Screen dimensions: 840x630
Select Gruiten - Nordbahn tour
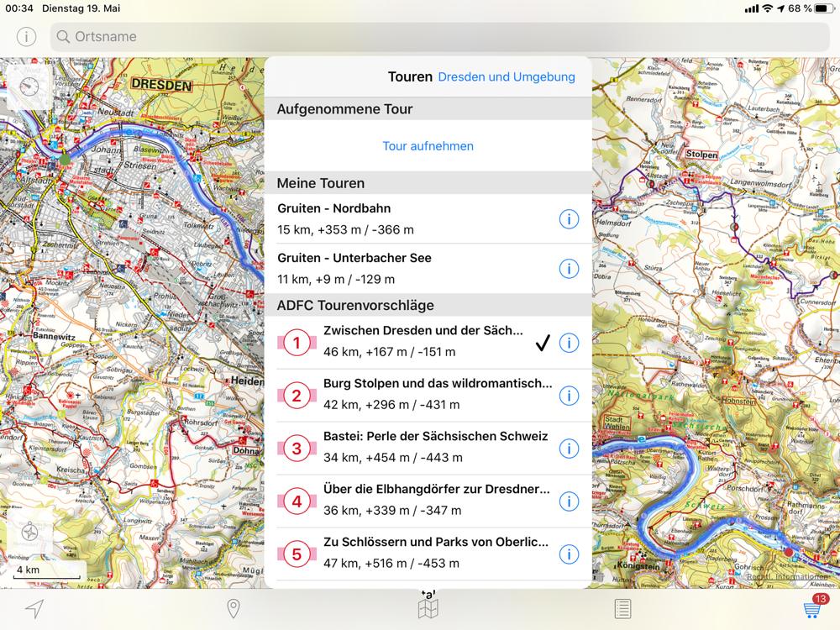tap(428, 218)
